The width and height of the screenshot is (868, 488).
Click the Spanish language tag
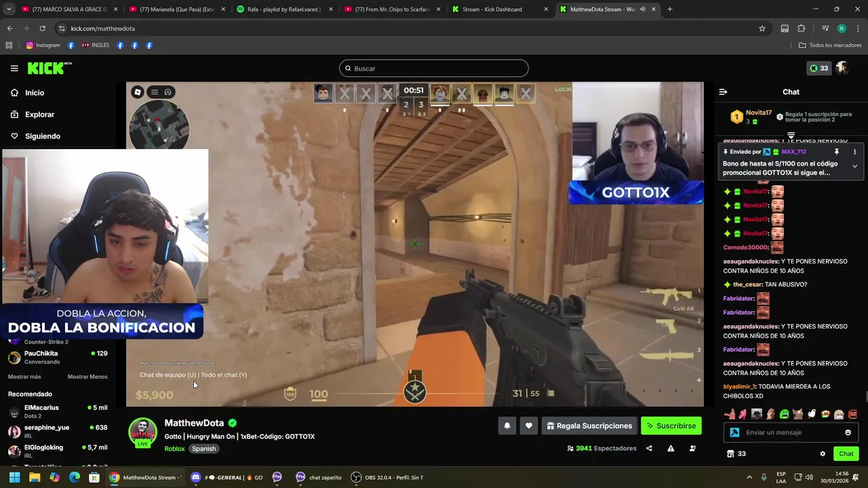click(x=203, y=449)
